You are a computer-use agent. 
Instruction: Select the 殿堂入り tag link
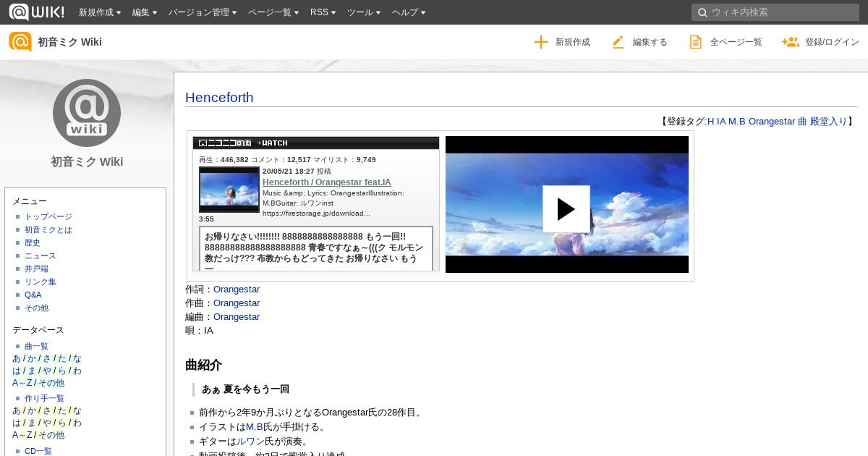coord(828,122)
